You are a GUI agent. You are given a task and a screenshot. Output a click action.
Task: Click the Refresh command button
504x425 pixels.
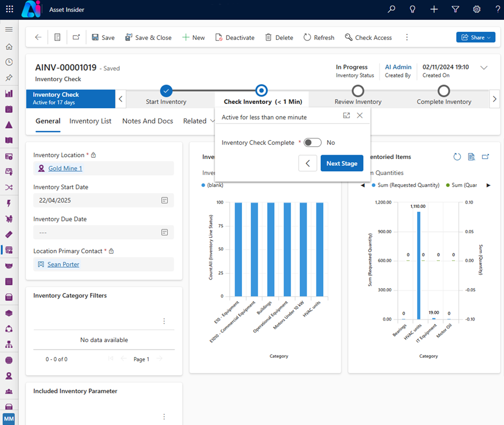[319, 38]
